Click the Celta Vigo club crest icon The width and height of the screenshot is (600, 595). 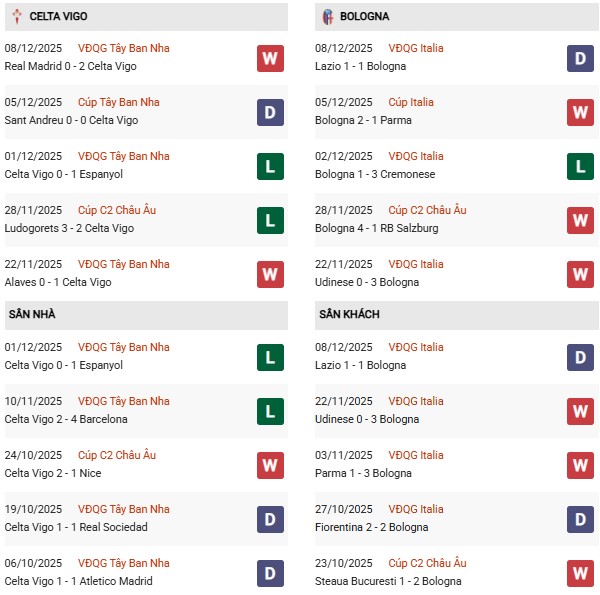point(17,17)
